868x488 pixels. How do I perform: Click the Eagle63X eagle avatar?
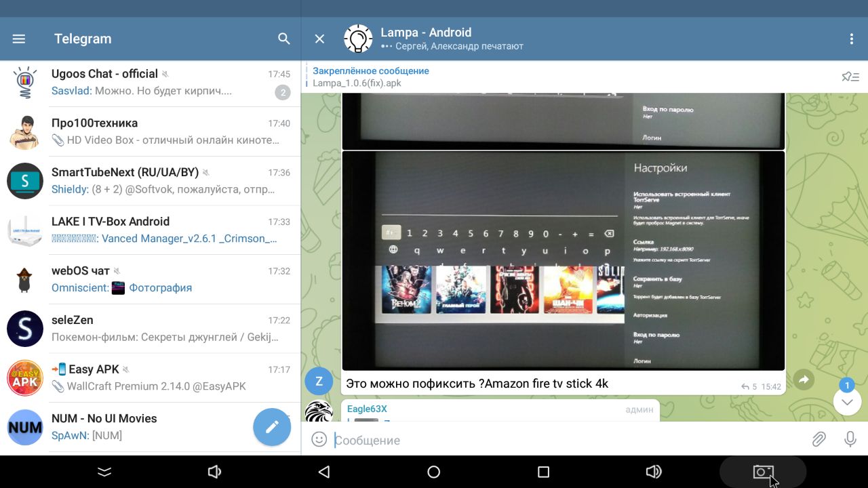pos(319,411)
